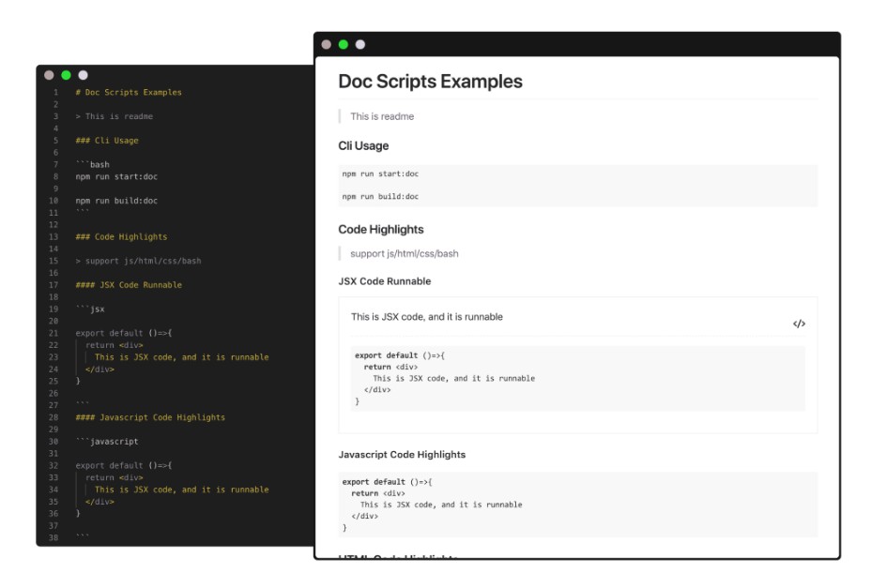Click '```javascript' on editor line 30
Viewport: 871px width, 588px height.
(107, 442)
